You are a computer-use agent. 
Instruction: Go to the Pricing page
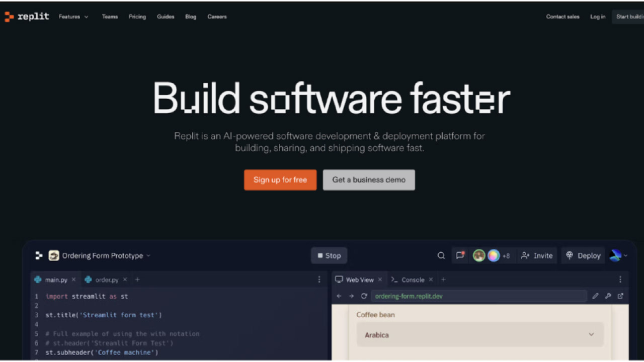pos(137,17)
